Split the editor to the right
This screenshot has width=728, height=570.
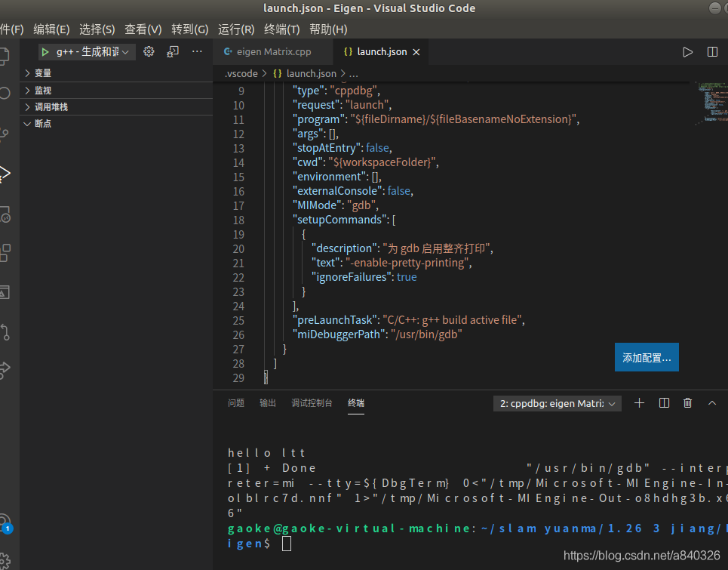click(x=712, y=52)
